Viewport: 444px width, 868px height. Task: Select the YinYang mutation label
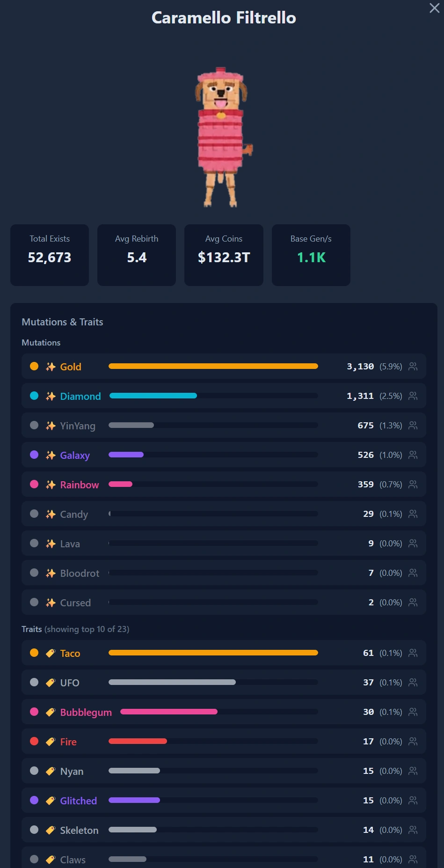click(78, 426)
